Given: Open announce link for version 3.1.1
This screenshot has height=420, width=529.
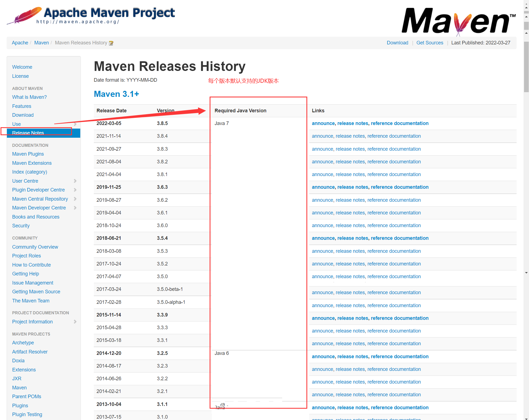Looking at the screenshot, I should pos(323,408).
